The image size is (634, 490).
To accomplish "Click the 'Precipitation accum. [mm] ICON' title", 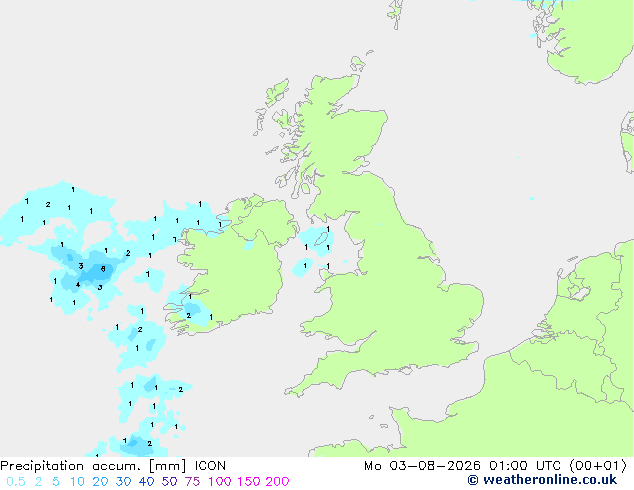I will pyautogui.click(x=113, y=466).
